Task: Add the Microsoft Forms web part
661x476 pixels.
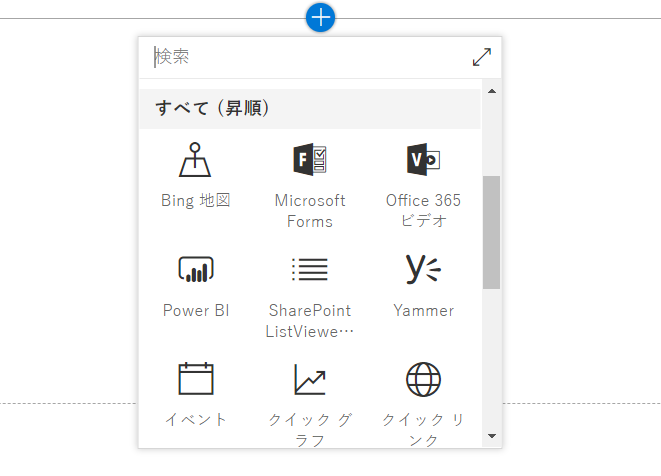Action: pyautogui.click(x=310, y=186)
